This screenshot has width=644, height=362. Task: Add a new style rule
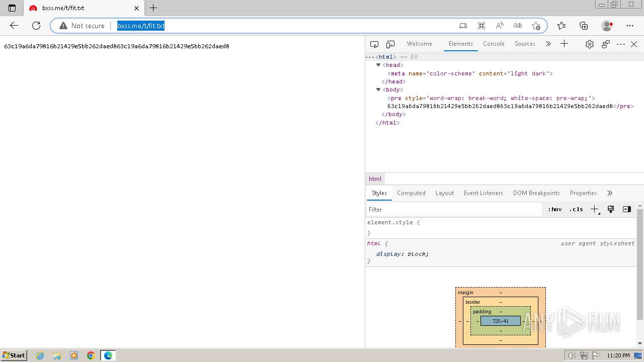coord(595,209)
